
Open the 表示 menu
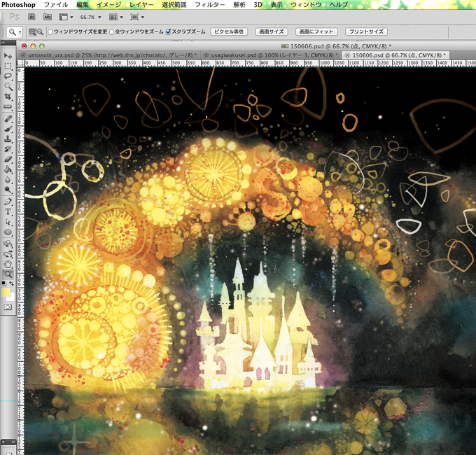click(276, 5)
